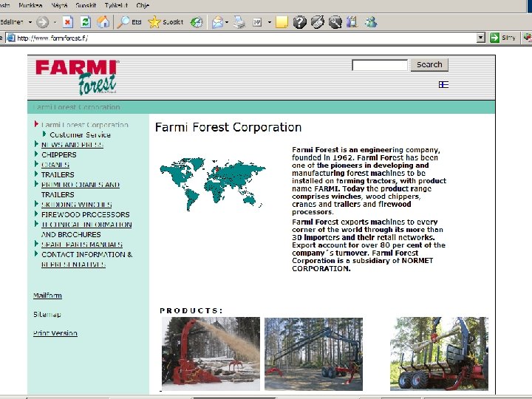The height and width of the screenshot is (399, 532).
Task: Click the site search text field
Action: pyautogui.click(x=380, y=65)
